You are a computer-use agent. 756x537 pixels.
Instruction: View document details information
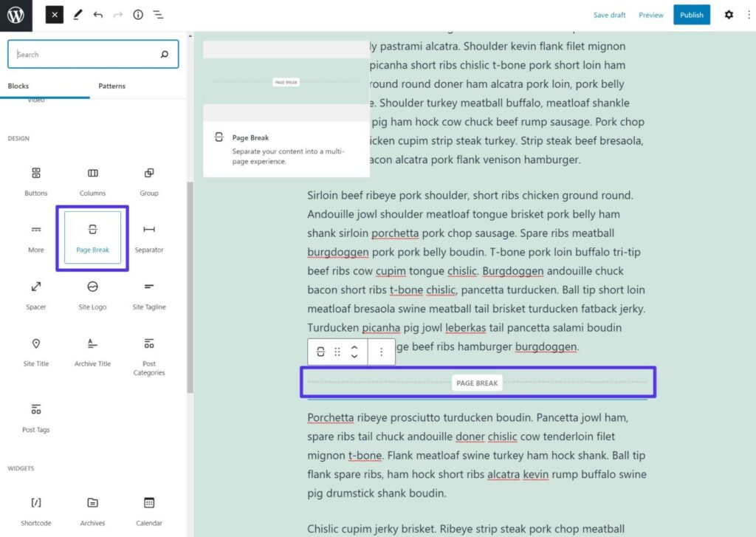(x=137, y=15)
